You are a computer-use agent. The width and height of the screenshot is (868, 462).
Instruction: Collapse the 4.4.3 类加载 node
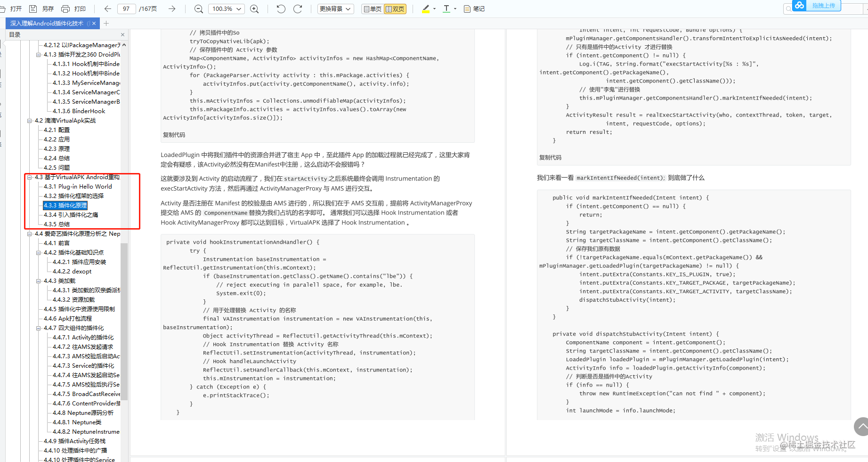39,281
